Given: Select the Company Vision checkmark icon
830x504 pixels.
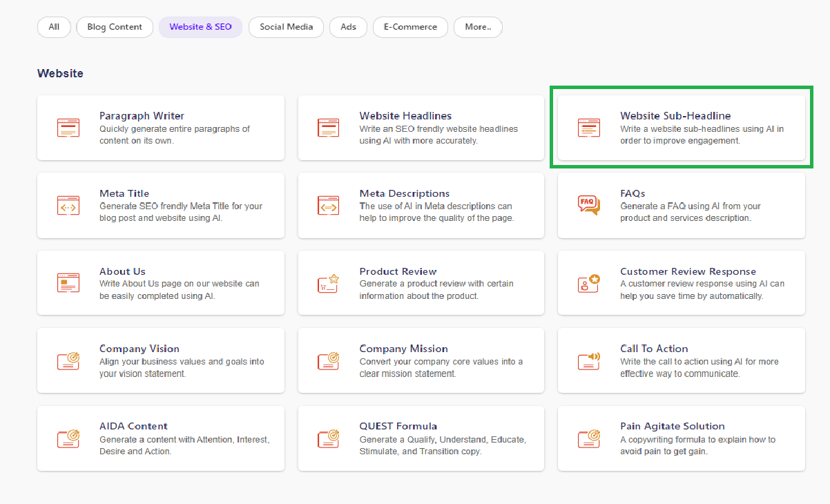Looking at the screenshot, I should click(x=68, y=360).
